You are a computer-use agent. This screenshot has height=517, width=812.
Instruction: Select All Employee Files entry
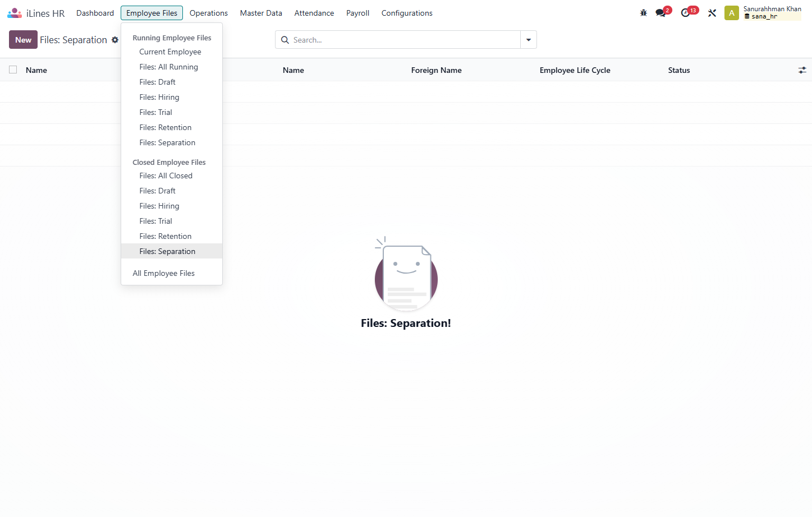pyautogui.click(x=172, y=273)
